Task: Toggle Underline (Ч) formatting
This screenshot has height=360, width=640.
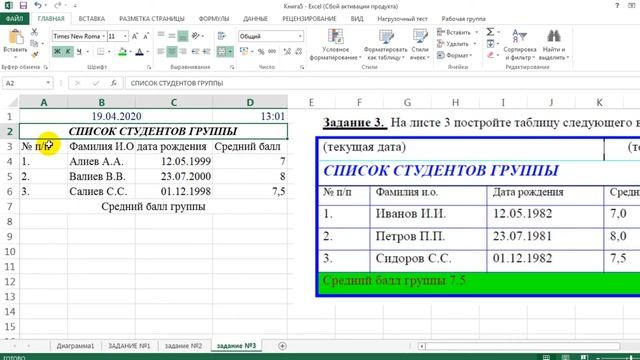Action: click(79, 51)
